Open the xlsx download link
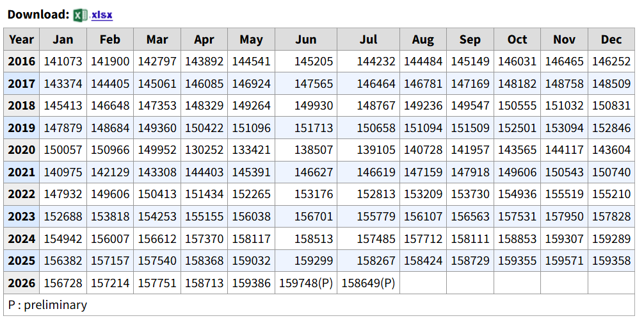Viewport: 644px width, 325px height. click(102, 15)
